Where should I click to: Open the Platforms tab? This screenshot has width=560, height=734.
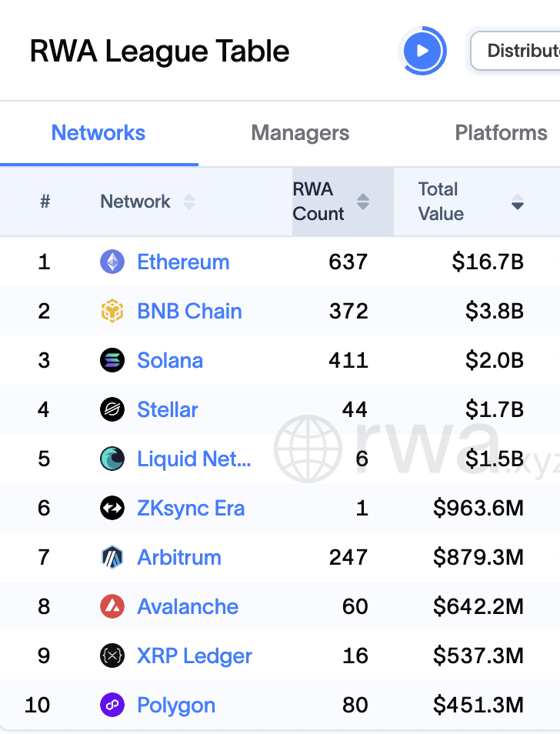coord(501,132)
